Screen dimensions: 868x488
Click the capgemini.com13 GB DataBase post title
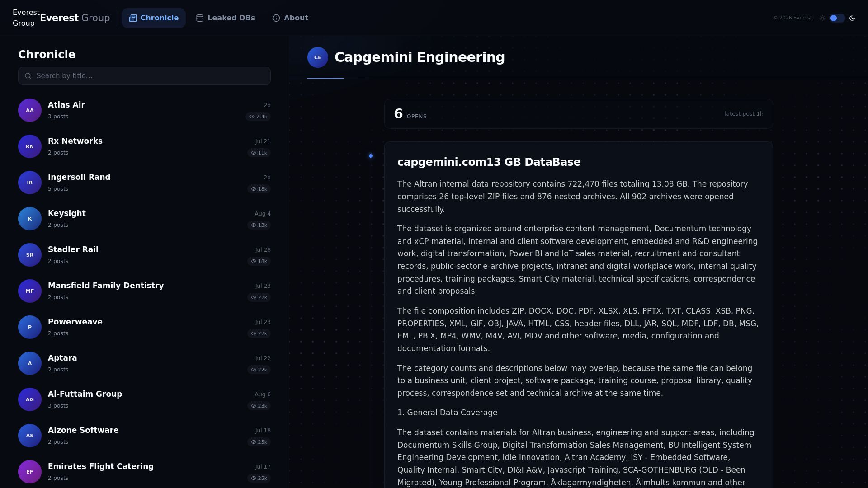pyautogui.click(x=489, y=162)
